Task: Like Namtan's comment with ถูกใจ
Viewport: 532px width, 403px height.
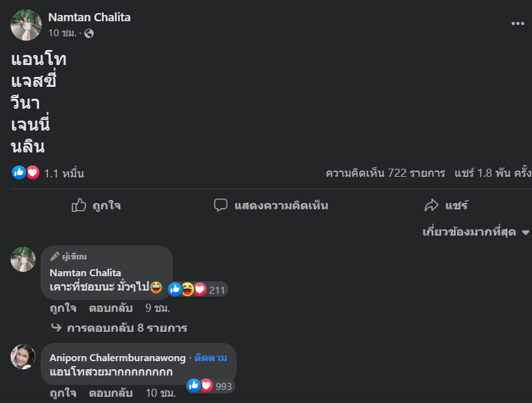Action: (x=63, y=308)
